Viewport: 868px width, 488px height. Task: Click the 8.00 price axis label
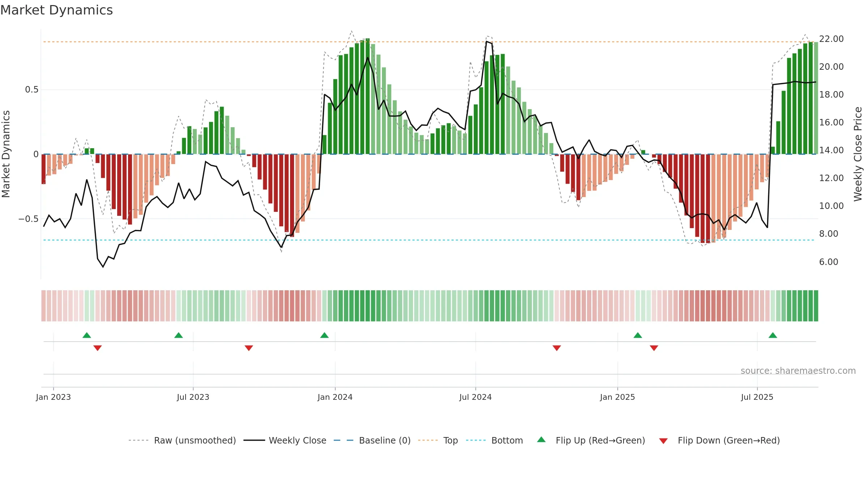(829, 234)
